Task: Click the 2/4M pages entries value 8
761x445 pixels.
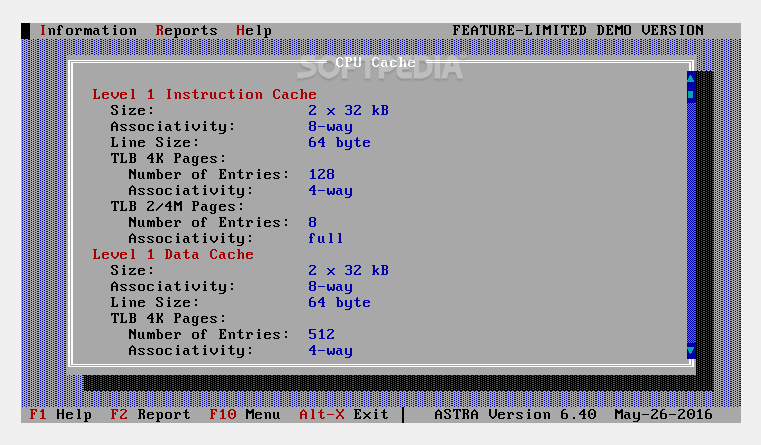Action: [313, 222]
